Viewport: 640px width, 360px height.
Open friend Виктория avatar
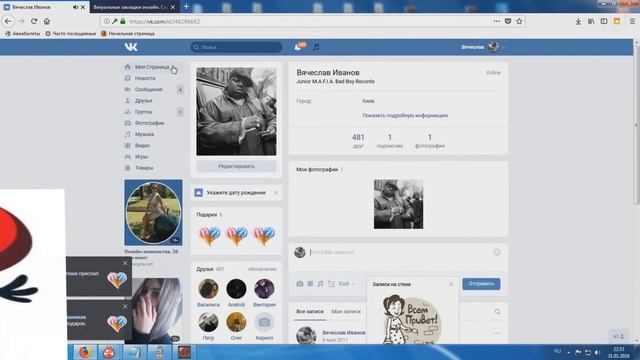pos(264,289)
